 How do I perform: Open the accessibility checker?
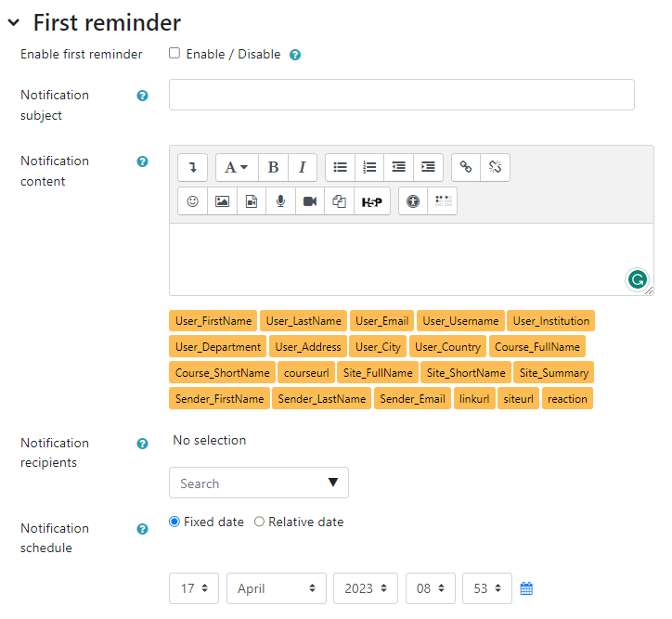point(413,200)
